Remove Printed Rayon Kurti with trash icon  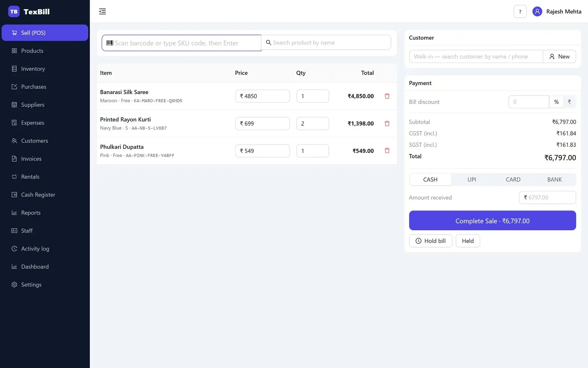387,124
